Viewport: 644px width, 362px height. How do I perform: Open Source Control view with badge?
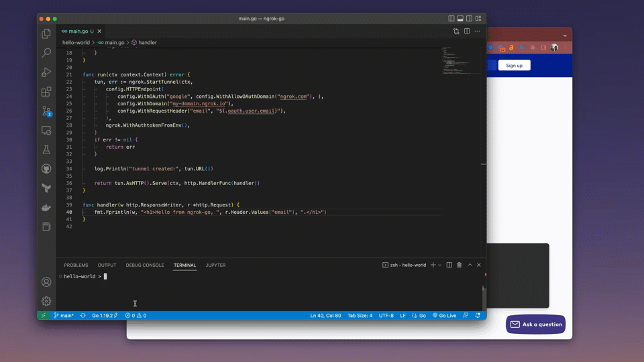tap(46, 111)
